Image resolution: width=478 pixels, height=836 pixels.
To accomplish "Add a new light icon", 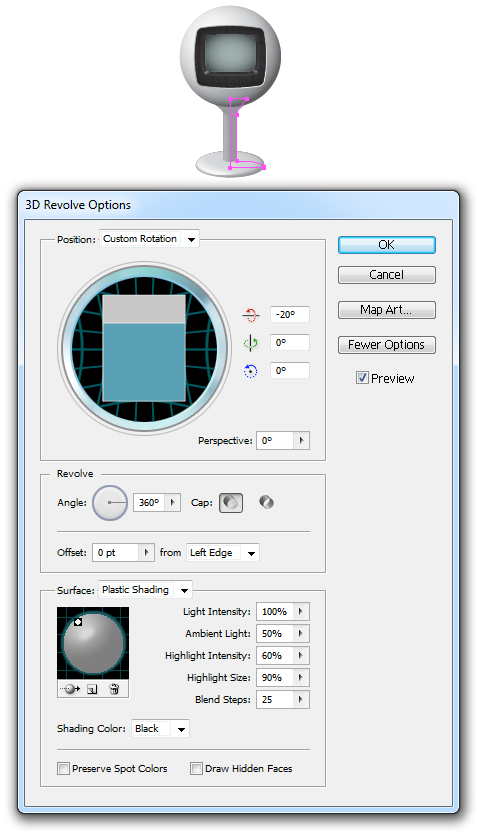I will (92, 689).
